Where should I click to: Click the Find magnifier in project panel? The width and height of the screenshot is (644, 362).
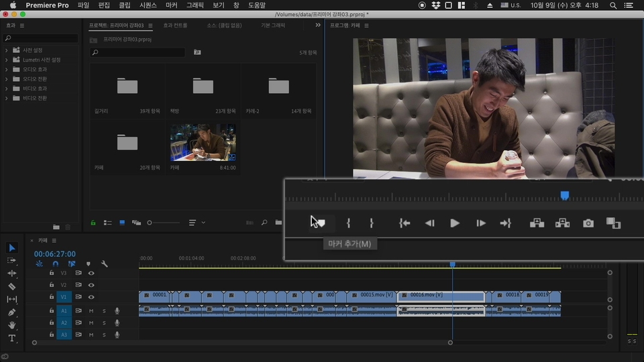coord(264,223)
